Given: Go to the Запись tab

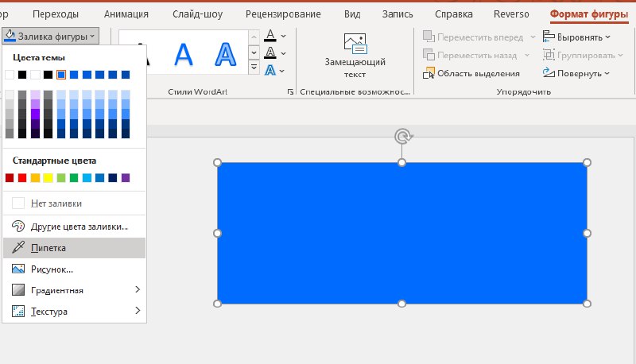Looking at the screenshot, I should (x=397, y=14).
